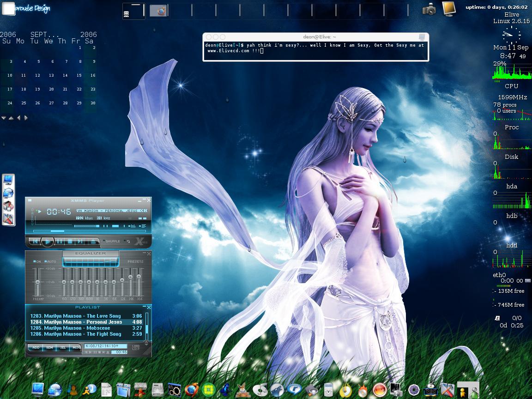
Task: Open the playlist REM menu
Action: point(49,347)
